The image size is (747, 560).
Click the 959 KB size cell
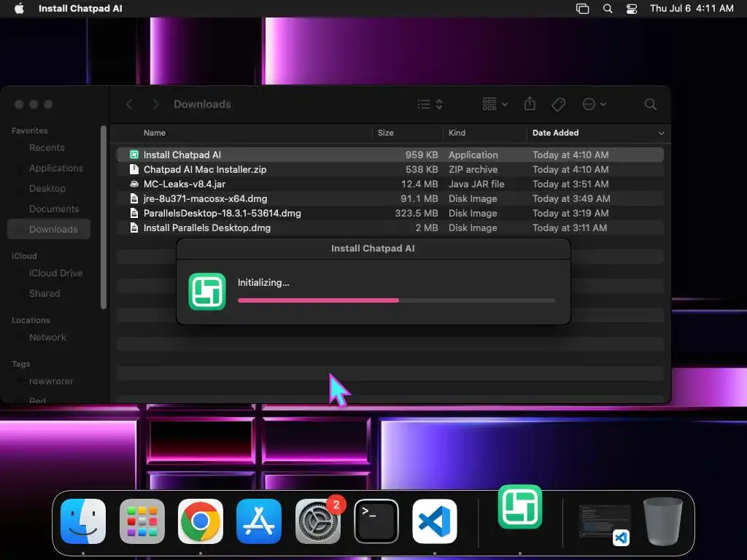(421, 155)
